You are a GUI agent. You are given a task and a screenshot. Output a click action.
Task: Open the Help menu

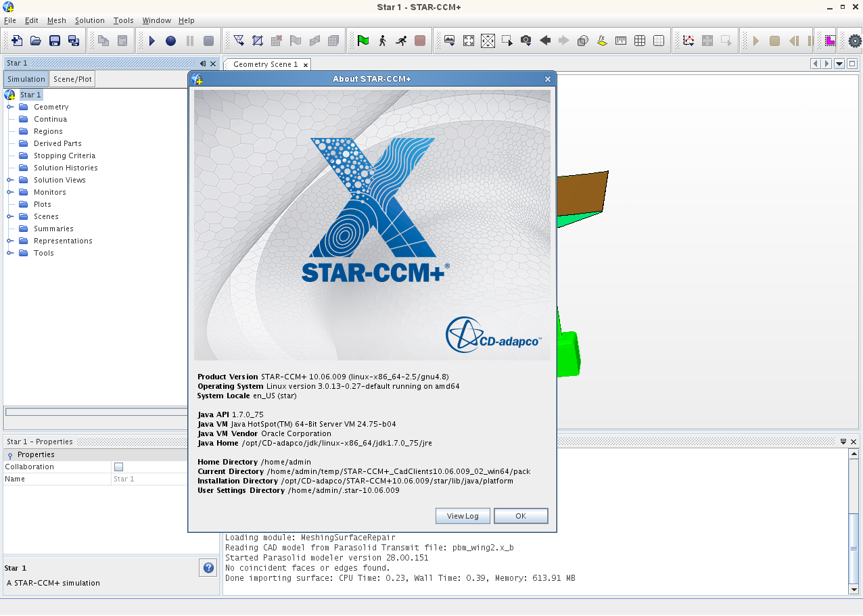[187, 20]
